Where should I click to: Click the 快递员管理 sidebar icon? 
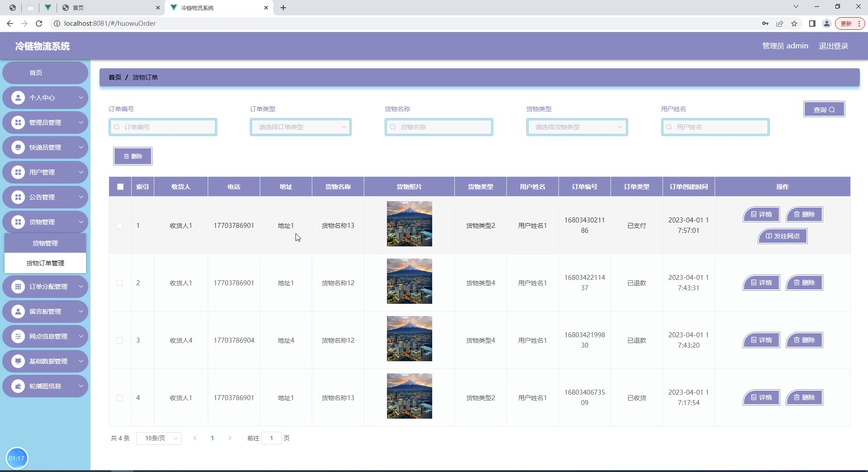tap(18, 147)
